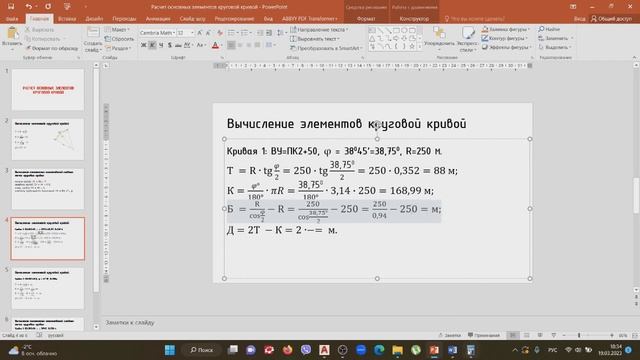The height and width of the screenshot is (360, 640).
Task: Open Shape Outline (Контур фигуры)
Action: [x=504, y=38]
